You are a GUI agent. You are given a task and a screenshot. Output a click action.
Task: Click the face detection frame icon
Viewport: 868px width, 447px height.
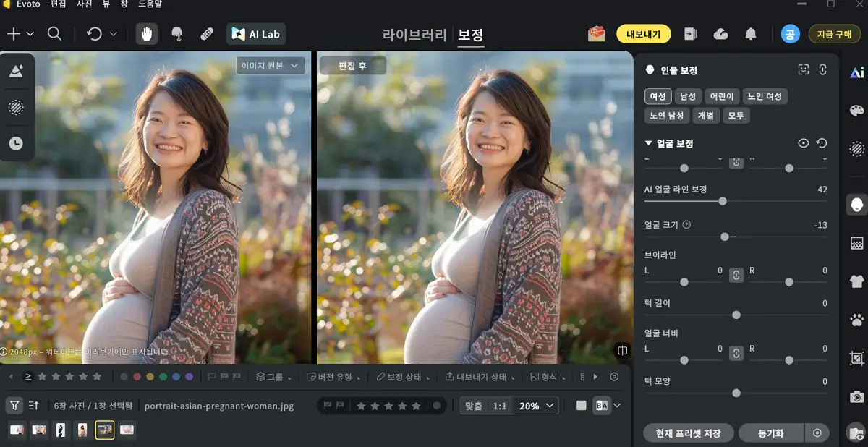803,70
